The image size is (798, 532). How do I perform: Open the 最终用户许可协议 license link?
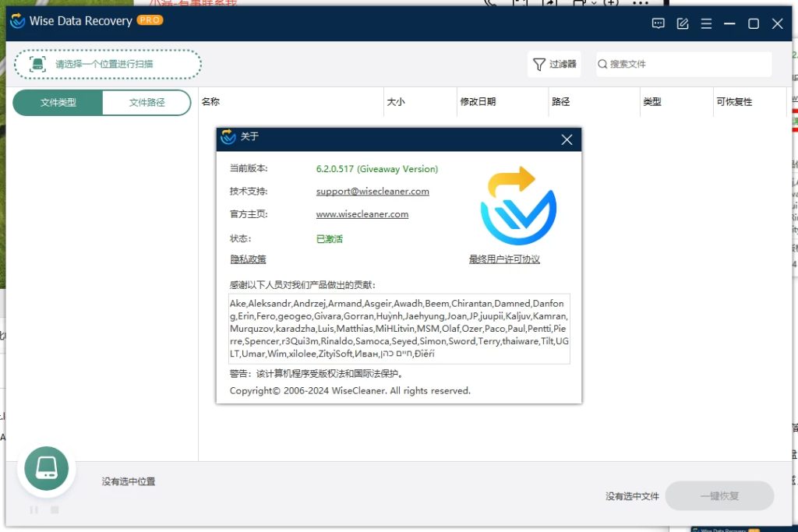pyautogui.click(x=504, y=259)
